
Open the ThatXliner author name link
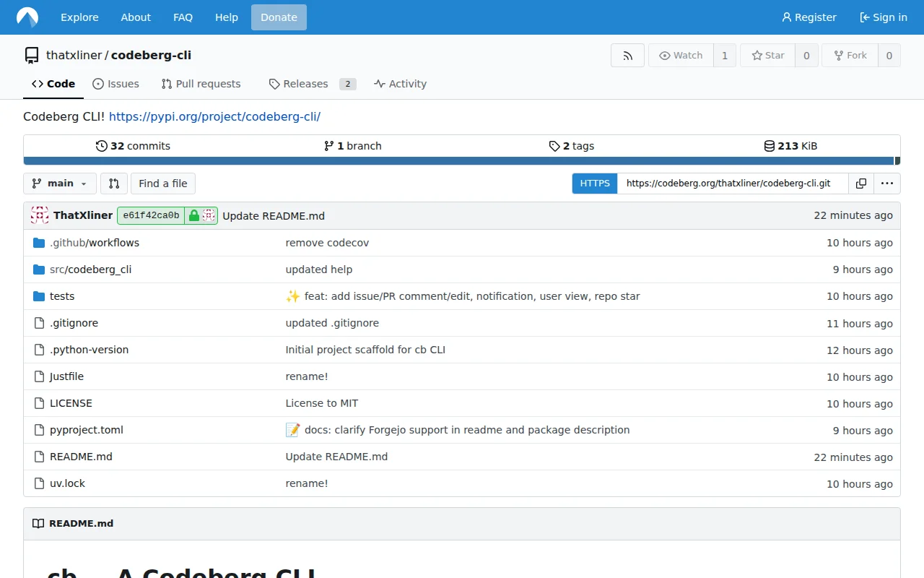83,215
